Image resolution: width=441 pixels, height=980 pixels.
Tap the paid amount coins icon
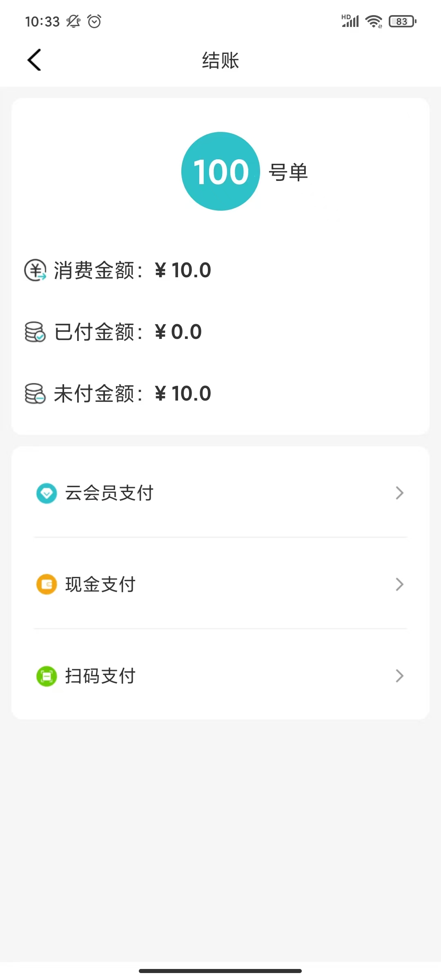35,332
